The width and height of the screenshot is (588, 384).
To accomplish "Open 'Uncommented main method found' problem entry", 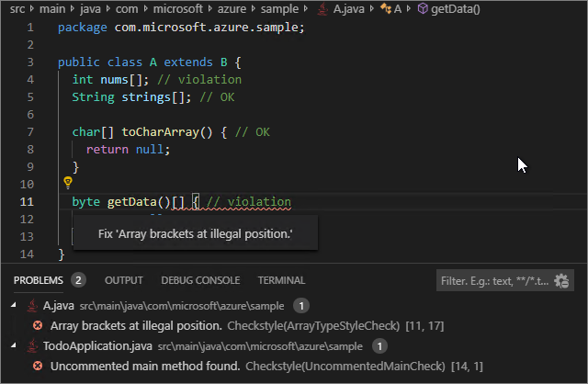I will 294,366.
